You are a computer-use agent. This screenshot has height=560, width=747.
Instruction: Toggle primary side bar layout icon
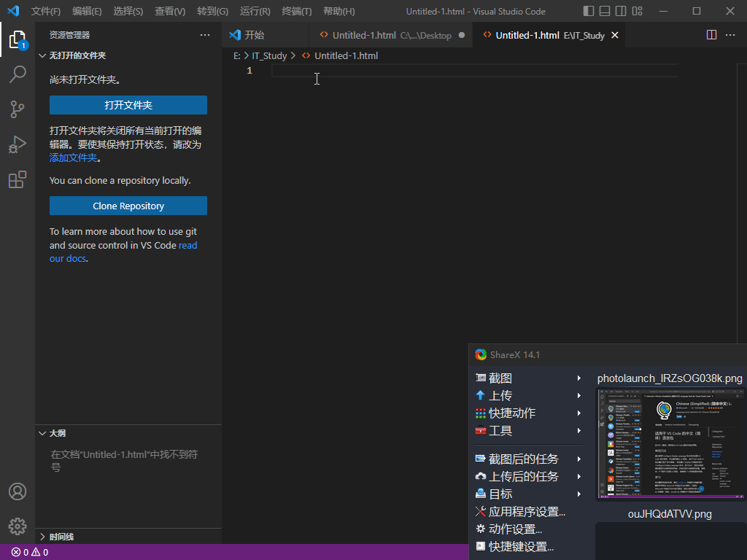tap(589, 11)
